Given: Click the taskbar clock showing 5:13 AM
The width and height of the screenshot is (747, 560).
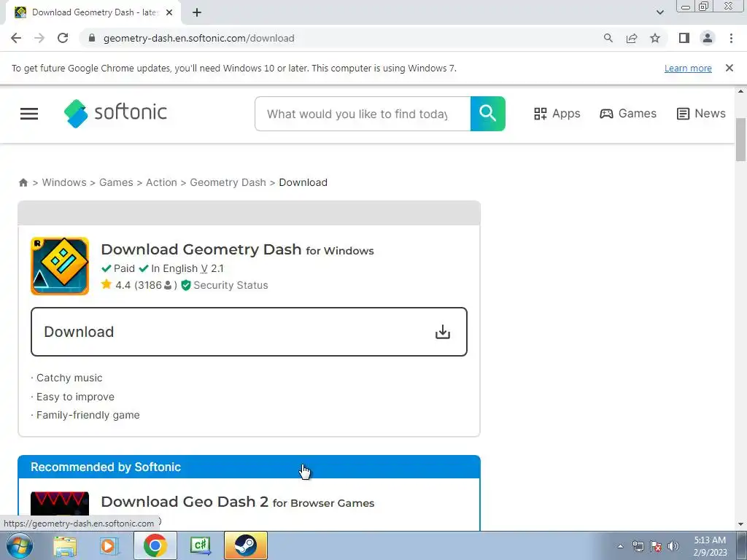Looking at the screenshot, I should pos(710,546).
